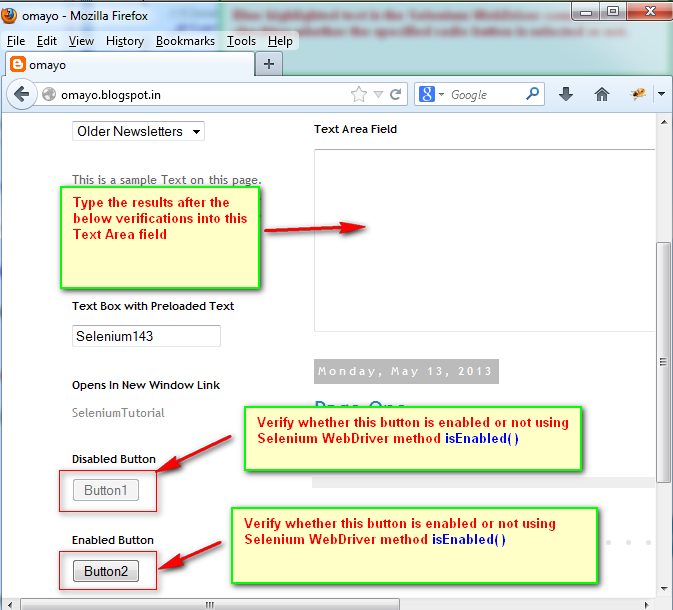This screenshot has height=610, width=673.
Task: Open the View menu
Action: (81, 41)
